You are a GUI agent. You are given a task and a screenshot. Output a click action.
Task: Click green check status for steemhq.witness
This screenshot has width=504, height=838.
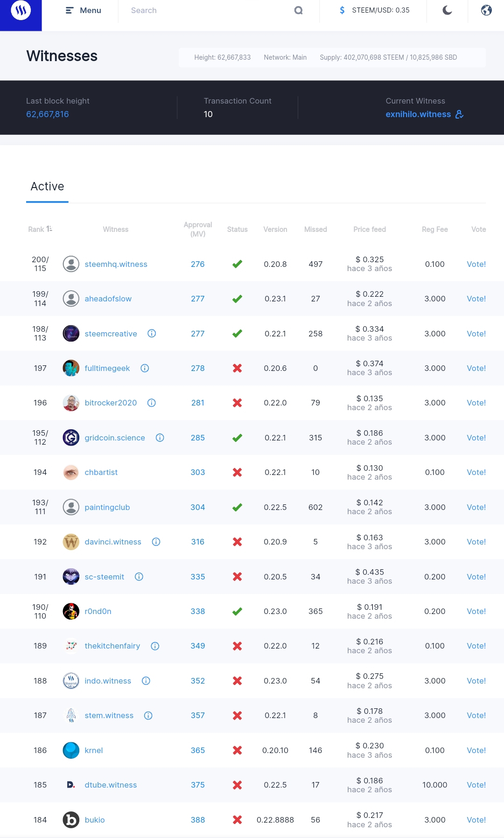point(237,264)
